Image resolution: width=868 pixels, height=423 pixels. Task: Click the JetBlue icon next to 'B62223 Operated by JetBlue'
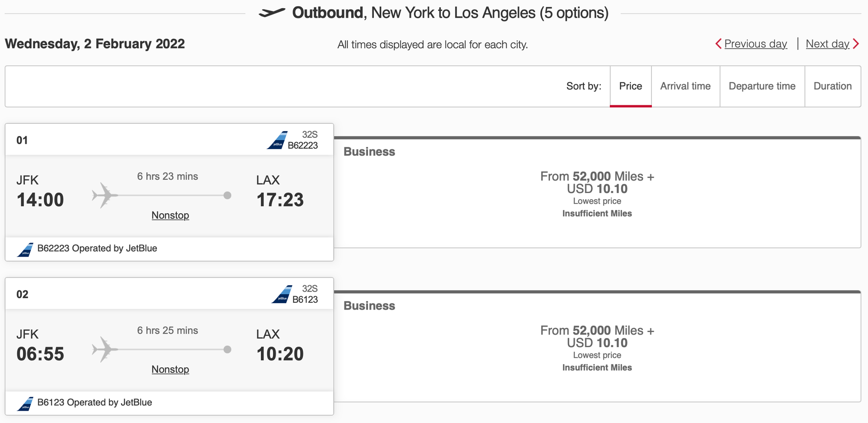pyautogui.click(x=26, y=249)
